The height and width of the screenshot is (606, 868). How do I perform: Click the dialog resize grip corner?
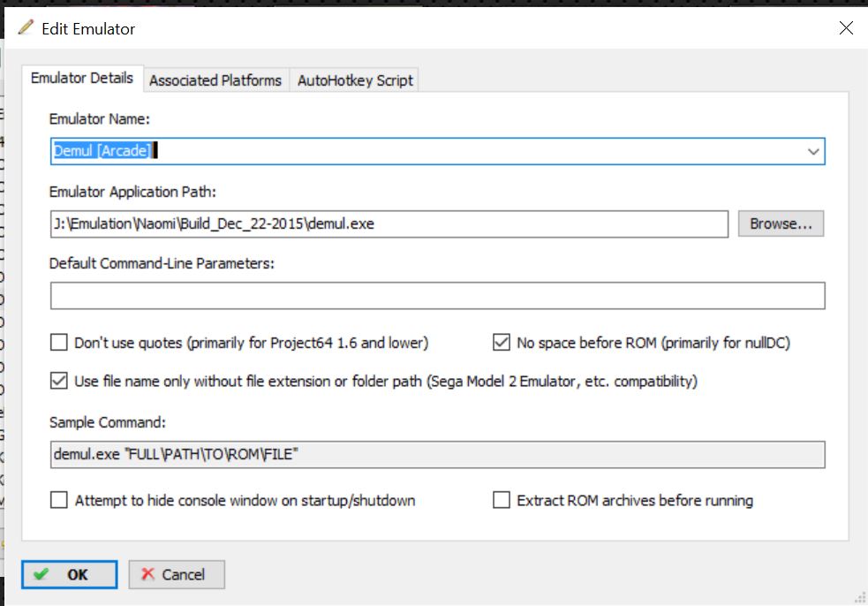point(859,597)
